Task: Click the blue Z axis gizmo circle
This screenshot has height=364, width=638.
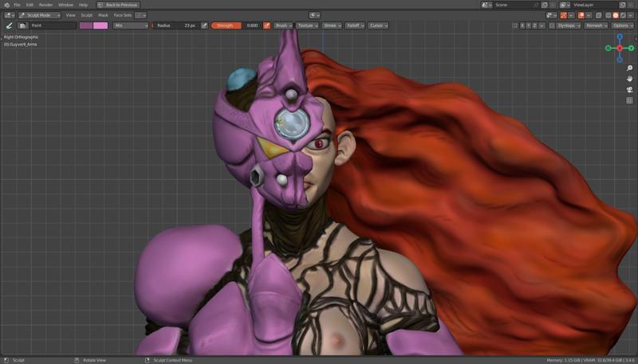Action: pyautogui.click(x=620, y=37)
